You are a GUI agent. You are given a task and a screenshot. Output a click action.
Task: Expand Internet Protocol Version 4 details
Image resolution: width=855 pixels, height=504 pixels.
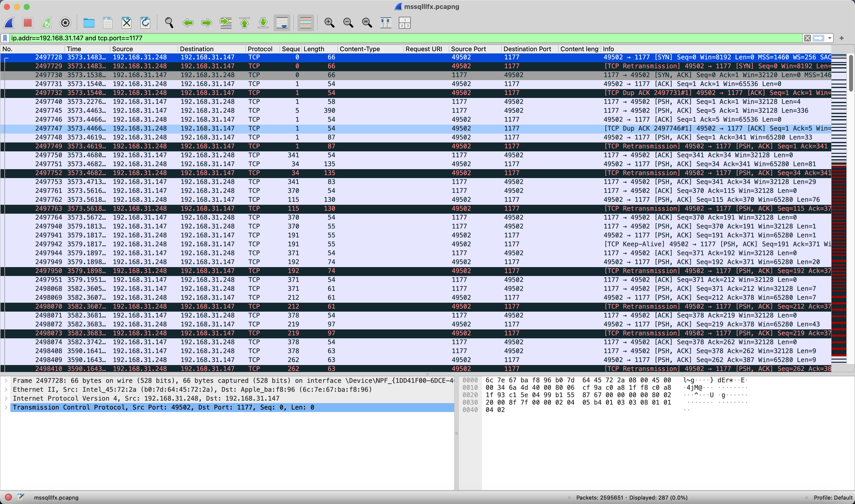tap(6, 398)
